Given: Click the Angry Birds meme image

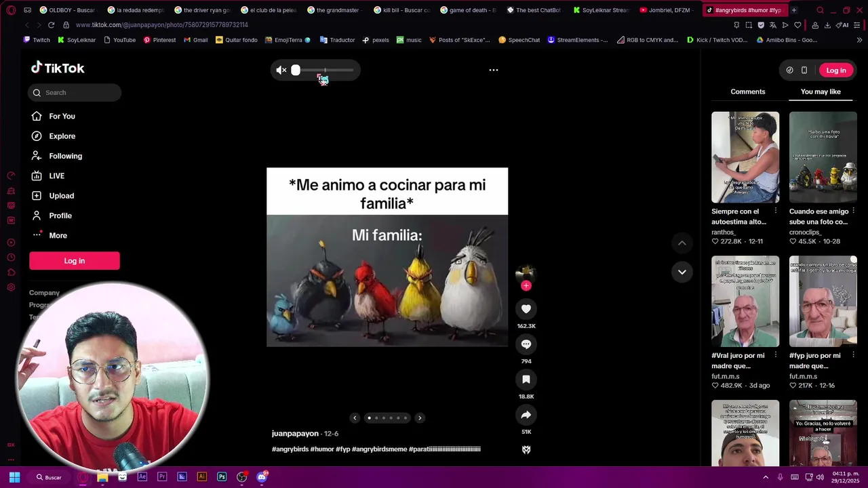Looking at the screenshot, I should 387,258.
